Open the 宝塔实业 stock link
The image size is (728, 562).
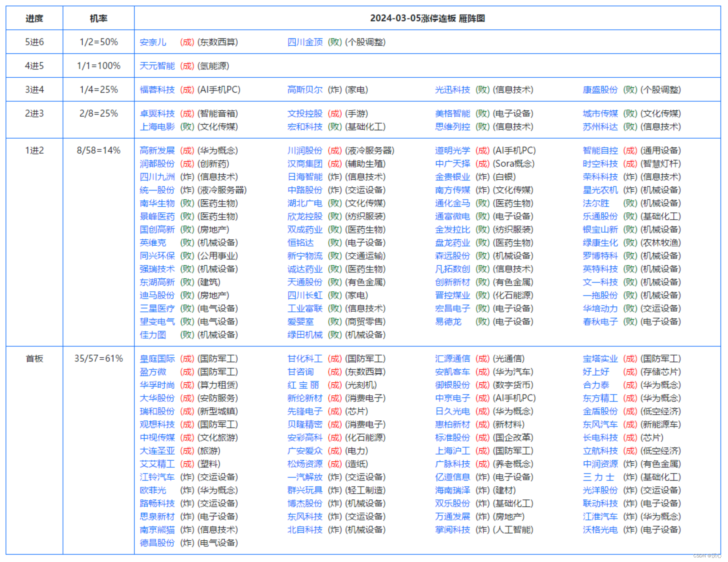click(x=600, y=359)
